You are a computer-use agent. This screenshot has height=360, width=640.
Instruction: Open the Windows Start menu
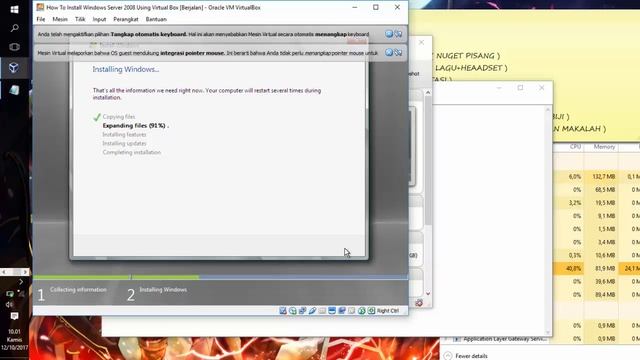tap(14, 9)
